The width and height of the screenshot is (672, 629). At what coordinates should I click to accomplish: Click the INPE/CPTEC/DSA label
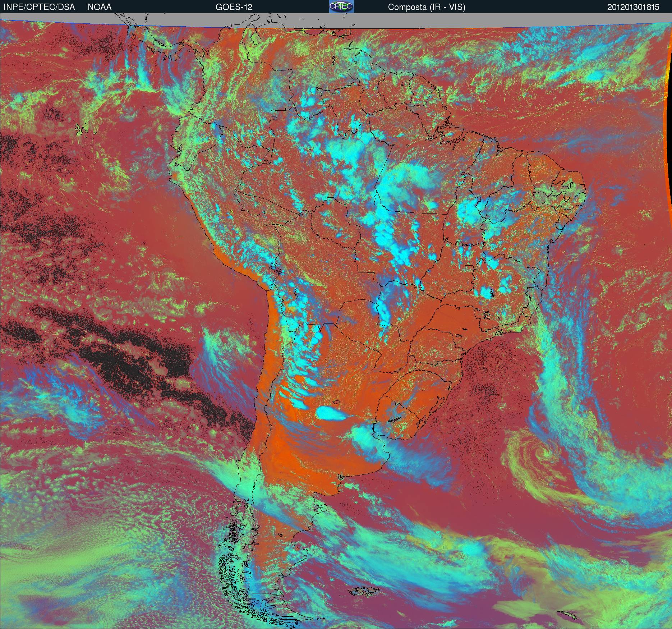[39, 7]
